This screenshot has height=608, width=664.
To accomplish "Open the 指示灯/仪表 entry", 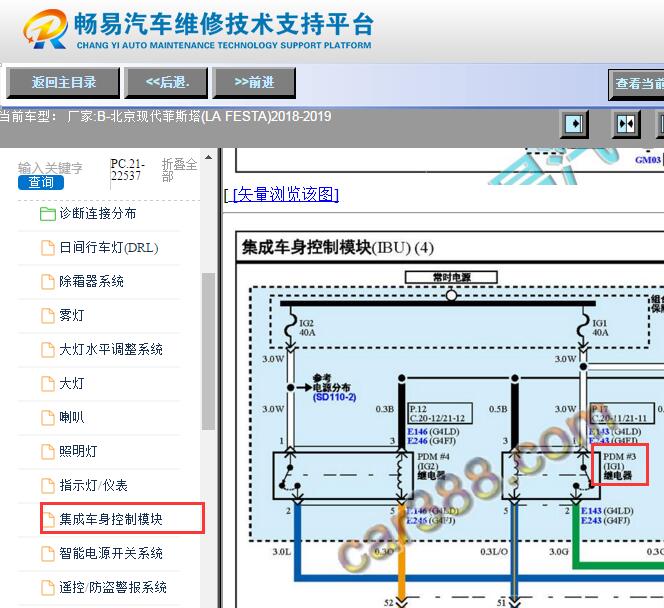I will [93, 485].
